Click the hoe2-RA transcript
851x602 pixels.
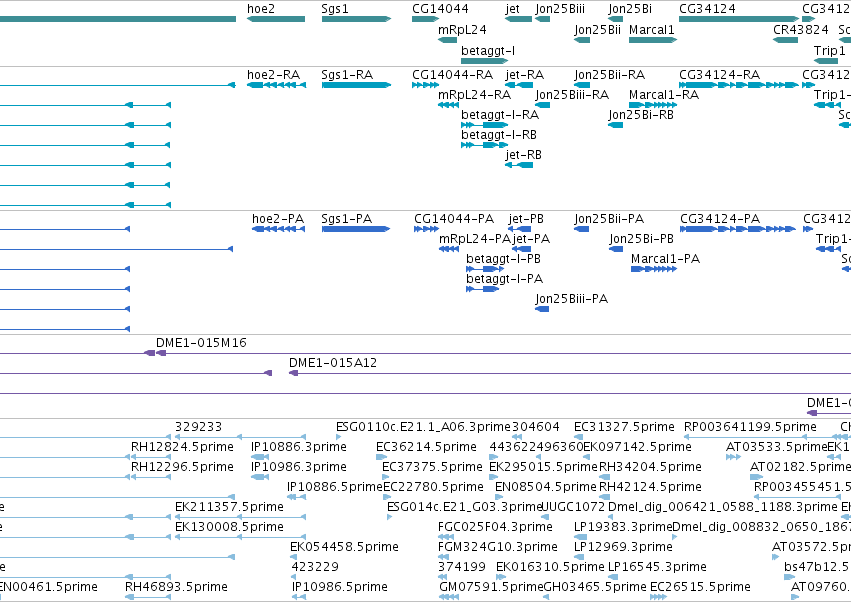(x=276, y=85)
